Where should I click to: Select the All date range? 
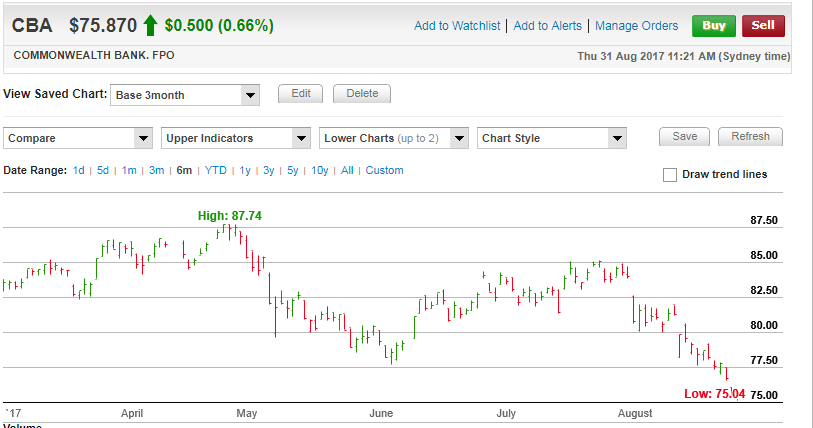coord(347,170)
